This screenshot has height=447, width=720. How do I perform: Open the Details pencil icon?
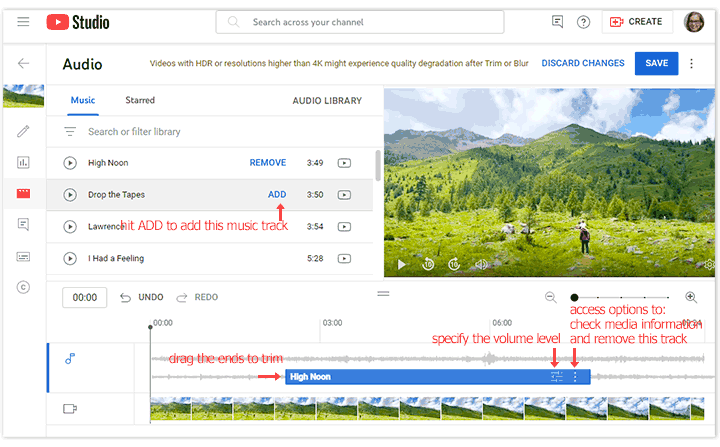point(23,131)
